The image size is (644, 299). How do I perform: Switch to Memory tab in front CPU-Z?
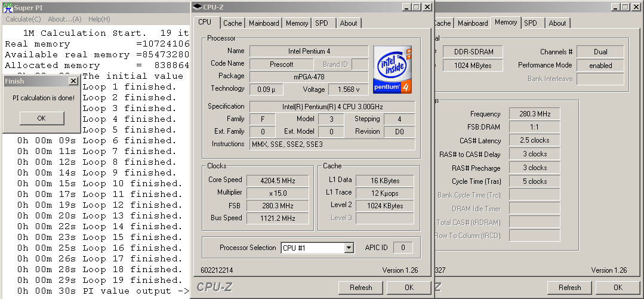click(x=297, y=23)
